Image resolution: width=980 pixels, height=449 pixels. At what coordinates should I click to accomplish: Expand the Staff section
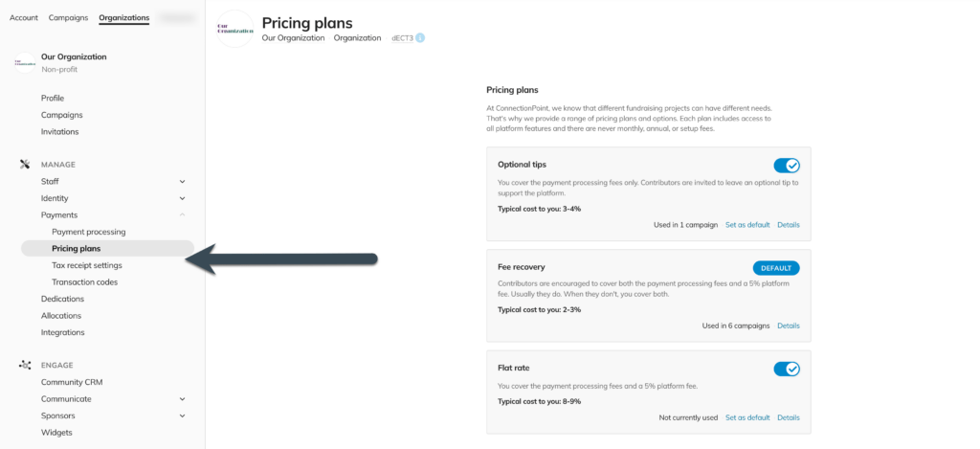click(x=183, y=182)
